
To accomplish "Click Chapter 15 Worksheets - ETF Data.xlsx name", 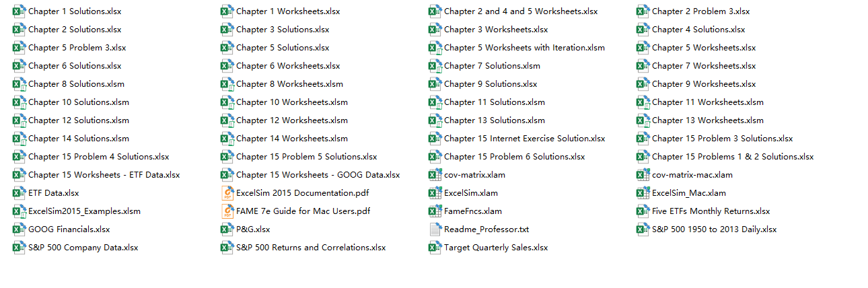I will pyautogui.click(x=104, y=175).
